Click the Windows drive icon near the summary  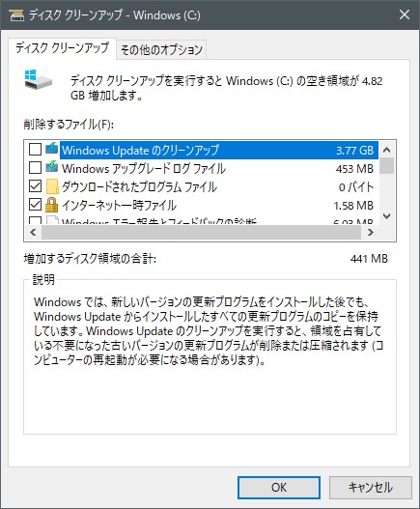pos(38,79)
